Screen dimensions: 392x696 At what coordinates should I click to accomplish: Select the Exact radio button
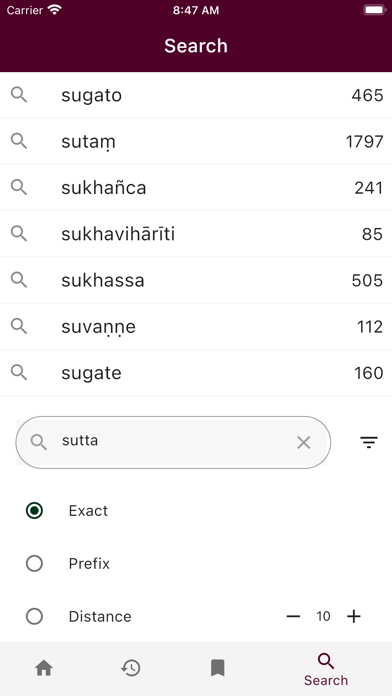click(34, 510)
